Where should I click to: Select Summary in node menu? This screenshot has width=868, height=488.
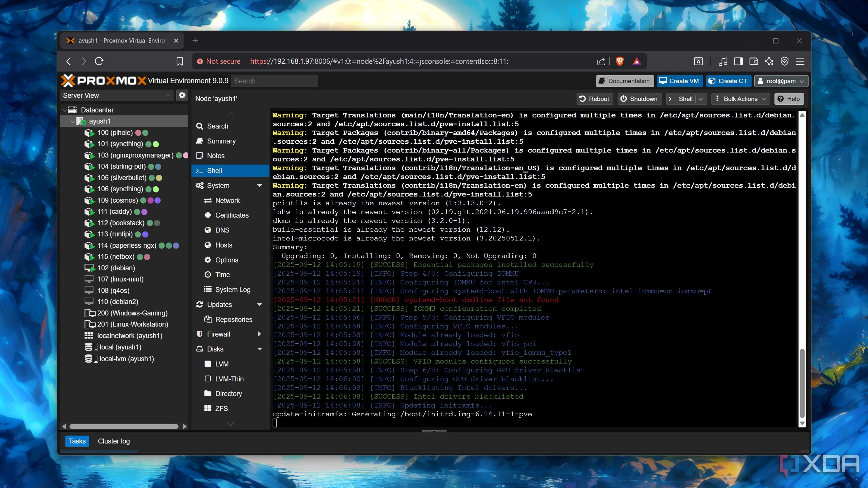221,141
